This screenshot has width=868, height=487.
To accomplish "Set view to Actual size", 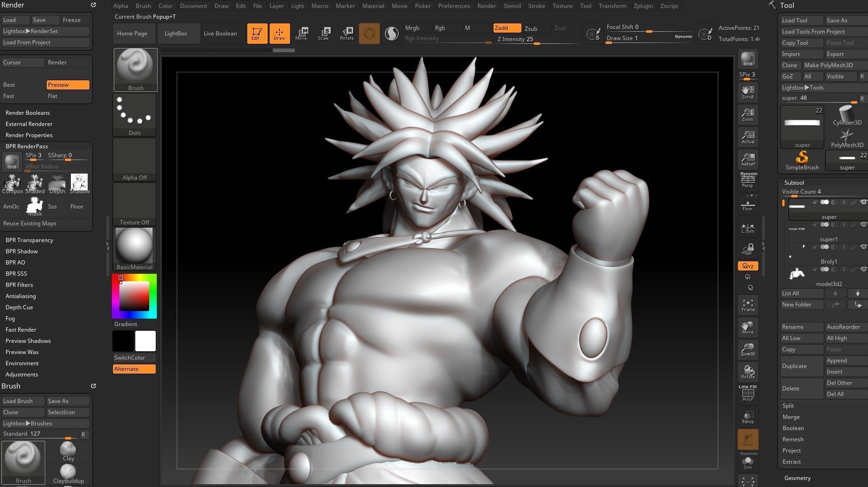I will click(748, 137).
